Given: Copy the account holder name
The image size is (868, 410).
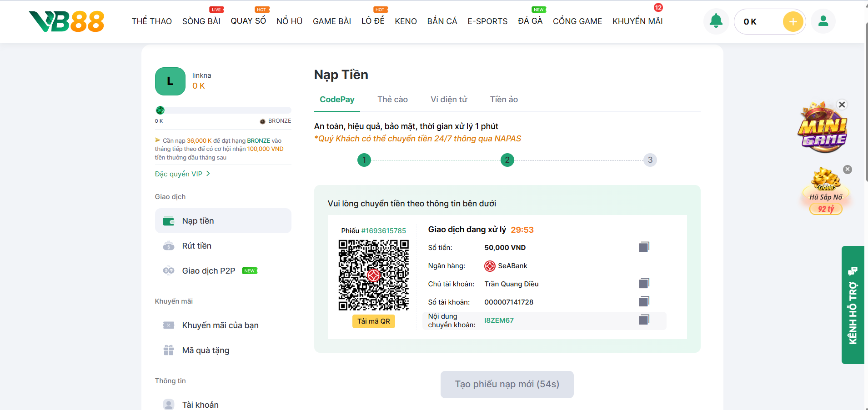Looking at the screenshot, I should click(x=644, y=283).
